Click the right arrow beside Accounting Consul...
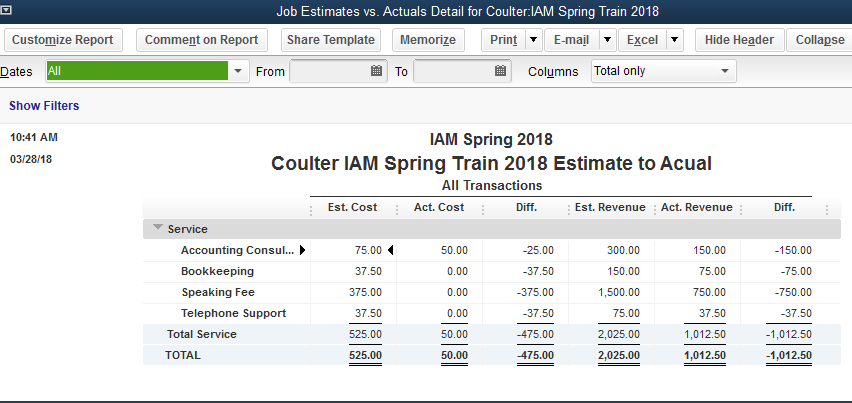The height and width of the screenshot is (403, 852). [303, 250]
